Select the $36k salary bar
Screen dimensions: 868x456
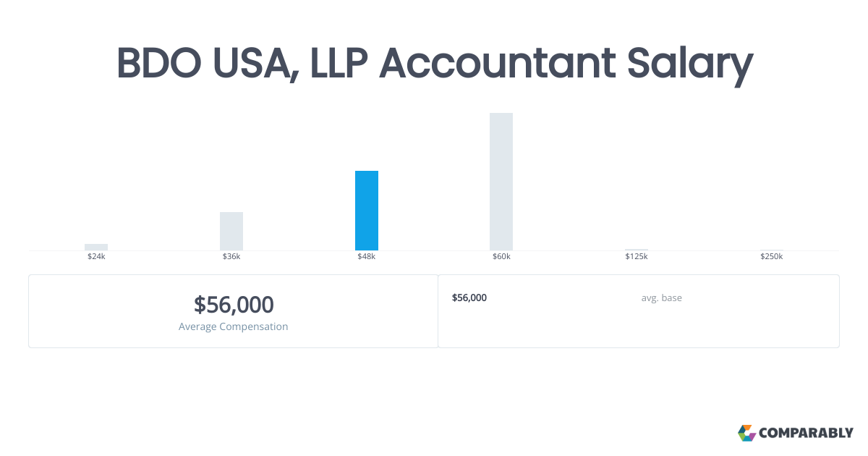[231, 231]
